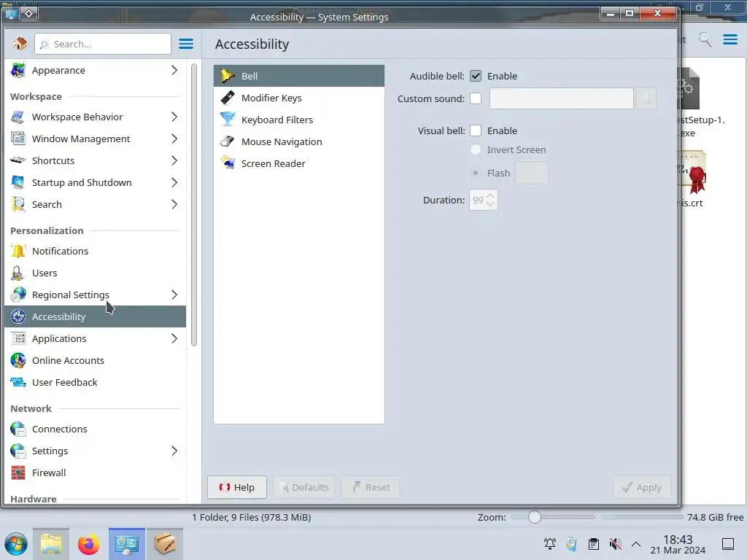Expand the Window Management chevron
Image resolution: width=747 pixels, height=560 pixels.
(174, 139)
